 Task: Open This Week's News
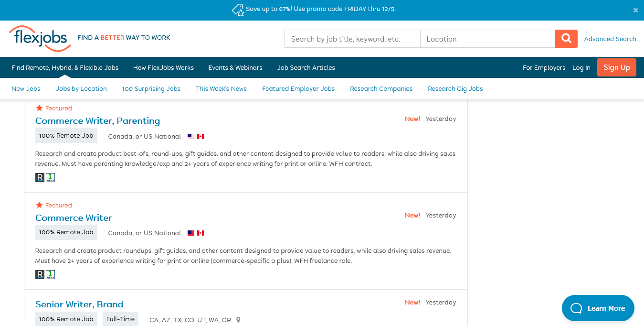(221, 88)
